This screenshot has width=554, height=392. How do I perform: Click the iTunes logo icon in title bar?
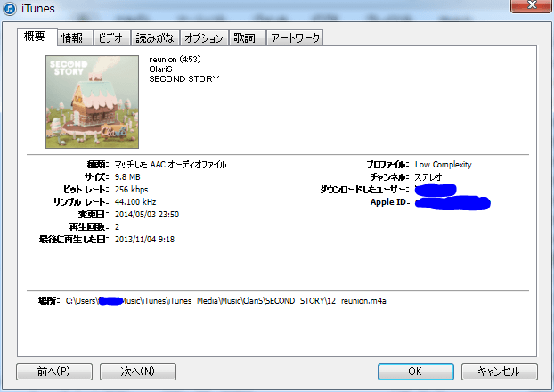tap(10, 9)
